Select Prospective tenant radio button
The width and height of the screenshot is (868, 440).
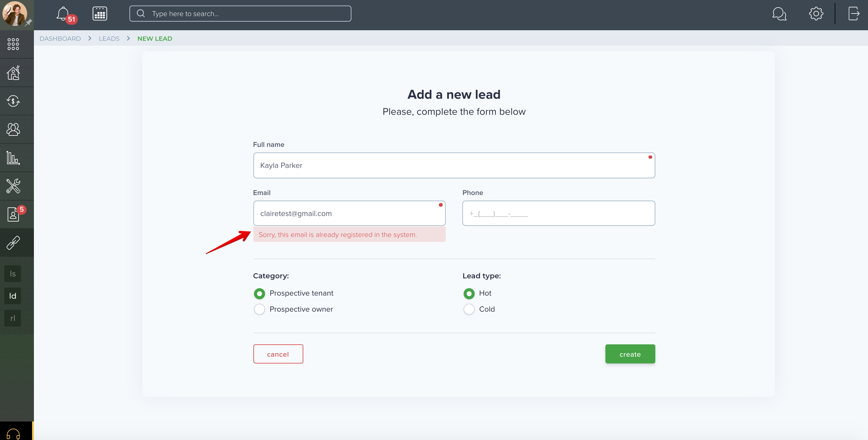tap(259, 293)
